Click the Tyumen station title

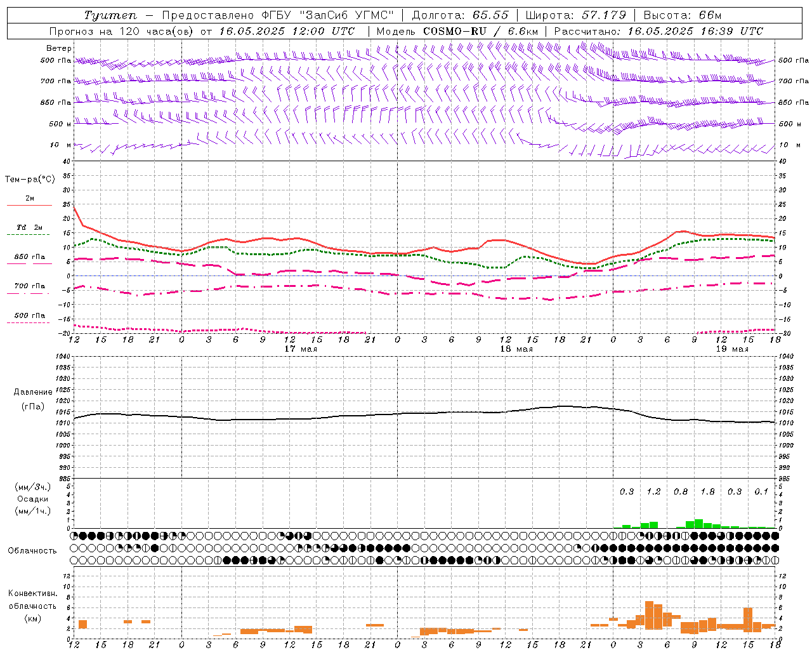pyautogui.click(x=110, y=15)
